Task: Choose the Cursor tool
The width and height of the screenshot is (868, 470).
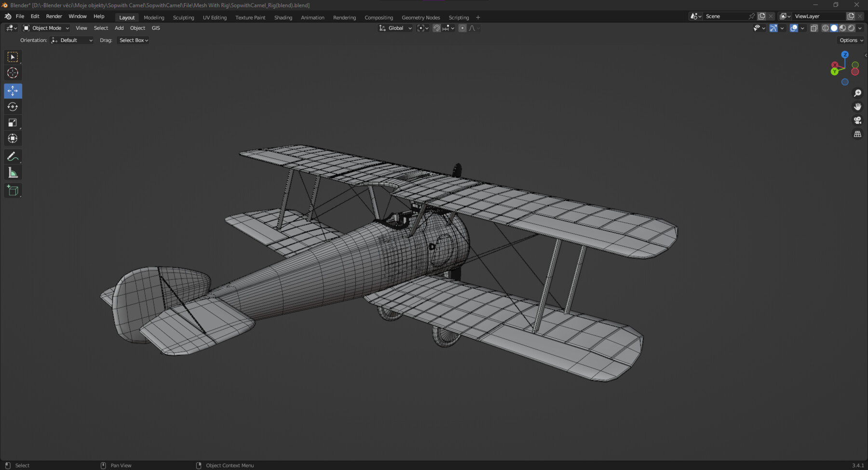Action: click(13, 73)
